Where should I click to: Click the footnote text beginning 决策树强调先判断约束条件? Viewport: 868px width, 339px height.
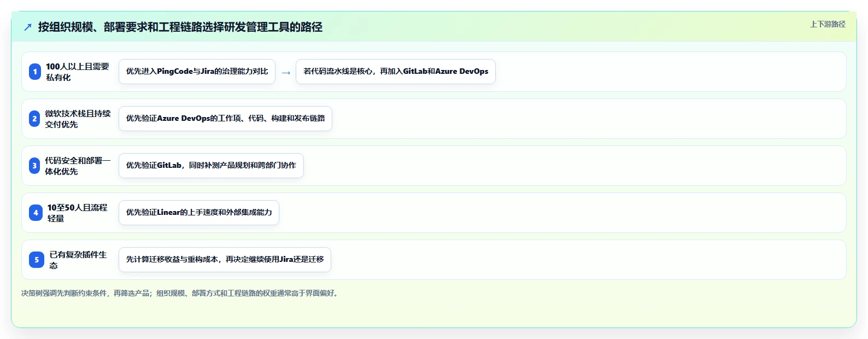[x=180, y=293]
